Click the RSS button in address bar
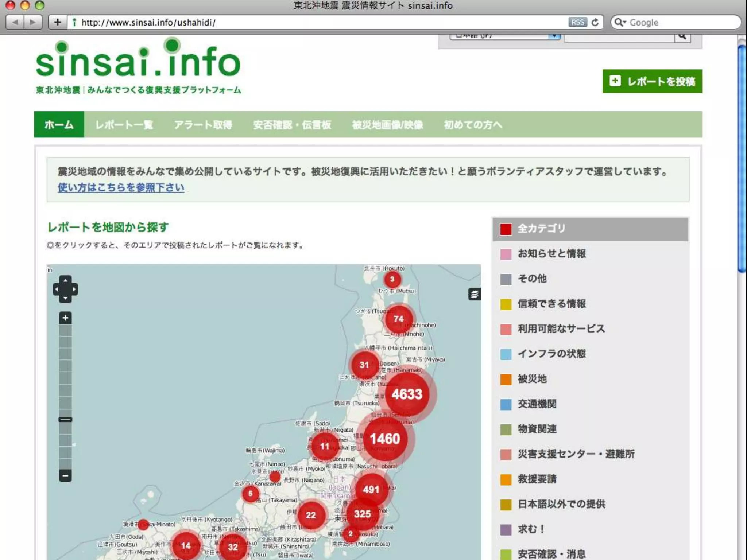The width and height of the screenshot is (747, 560). (x=577, y=23)
